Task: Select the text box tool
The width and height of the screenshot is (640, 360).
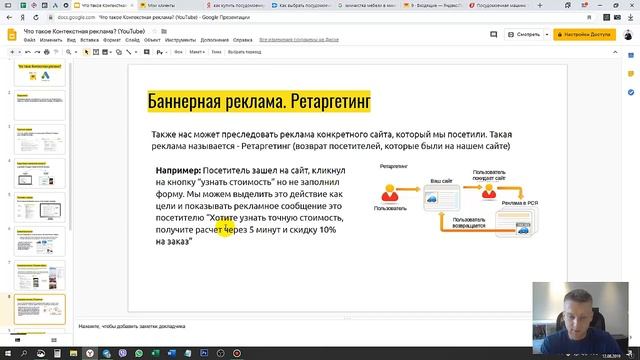Action: click(x=96, y=52)
